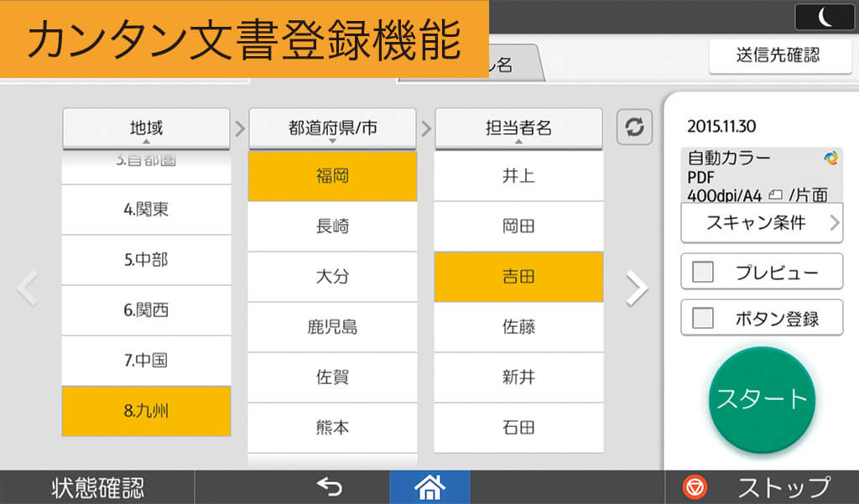The height and width of the screenshot is (504, 859).
Task: Click the right page arrow
Action: (637, 289)
